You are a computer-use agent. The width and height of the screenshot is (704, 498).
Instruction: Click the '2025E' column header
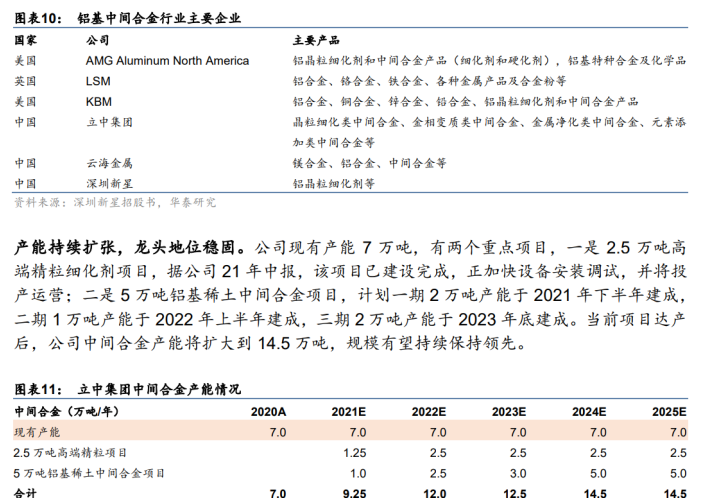point(669,412)
